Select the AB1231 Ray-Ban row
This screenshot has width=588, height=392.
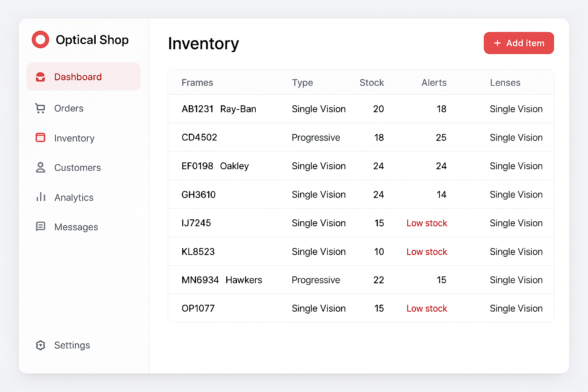pyautogui.click(x=360, y=109)
